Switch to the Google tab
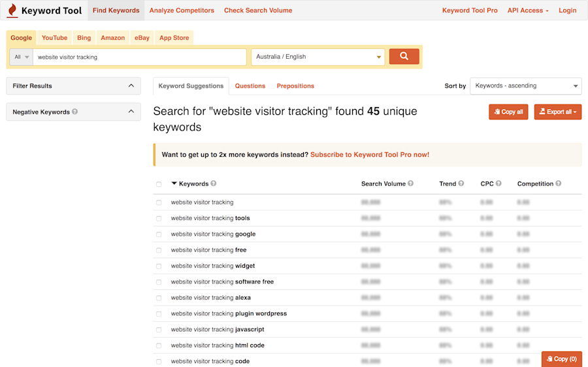Viewport: 588px width, 367px height. pos(22,38)
